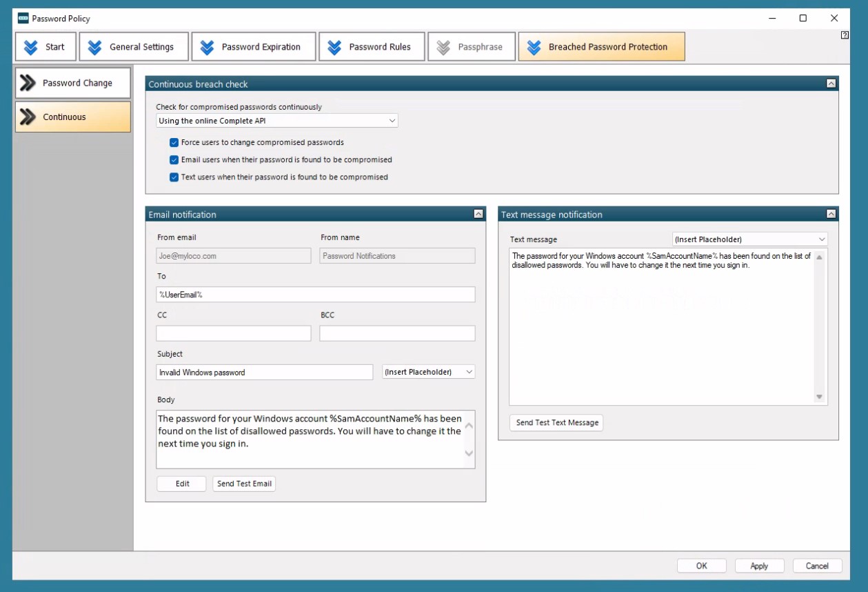This screenshot has width=868, height=592.
Task: Click the email Body scroll down arrow
Action: [469, 453]
